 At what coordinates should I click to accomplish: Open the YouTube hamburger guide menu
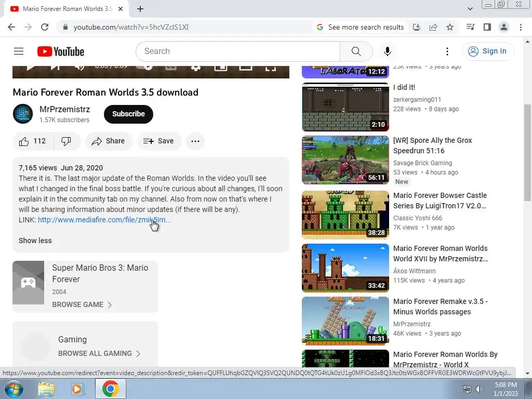point(19,51)
